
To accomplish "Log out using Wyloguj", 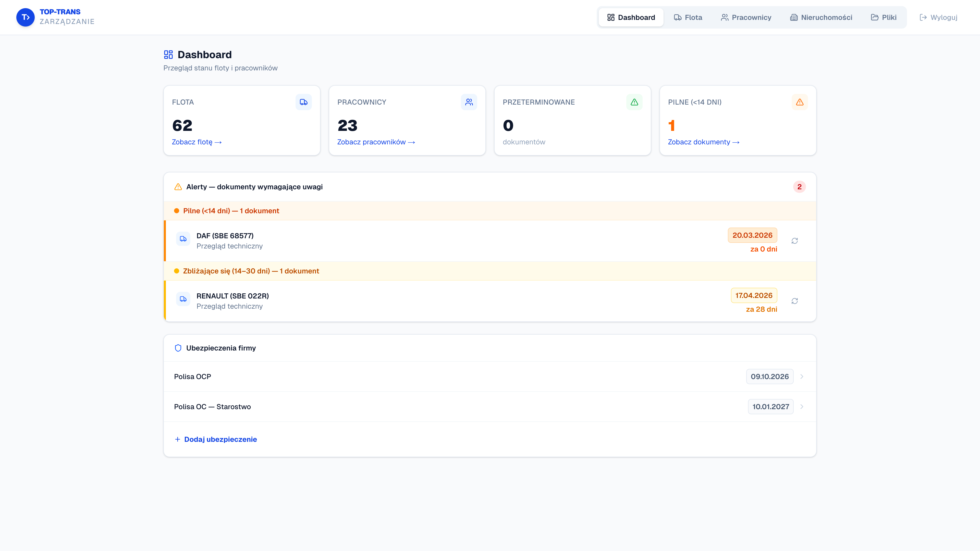I will [x=938, y=18].
